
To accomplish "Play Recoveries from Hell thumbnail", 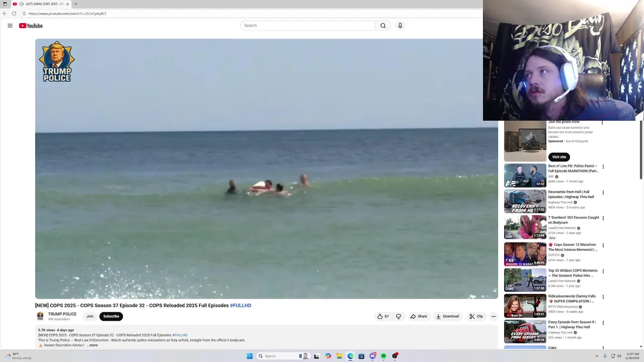I will click(525, 201).
